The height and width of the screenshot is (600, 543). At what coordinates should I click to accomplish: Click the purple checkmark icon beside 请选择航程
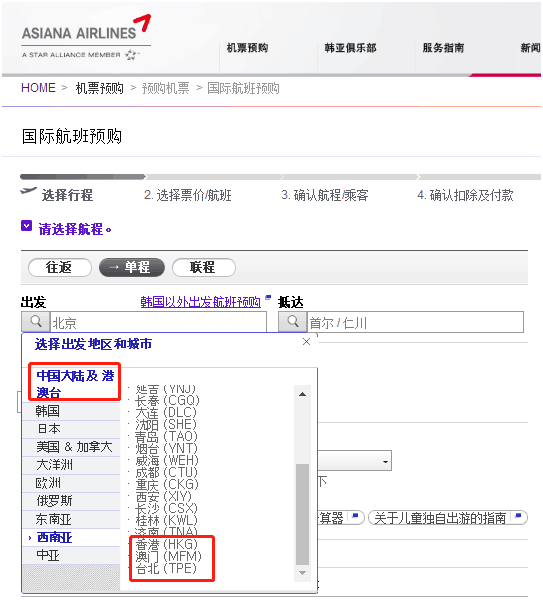[x=26, y=226]
